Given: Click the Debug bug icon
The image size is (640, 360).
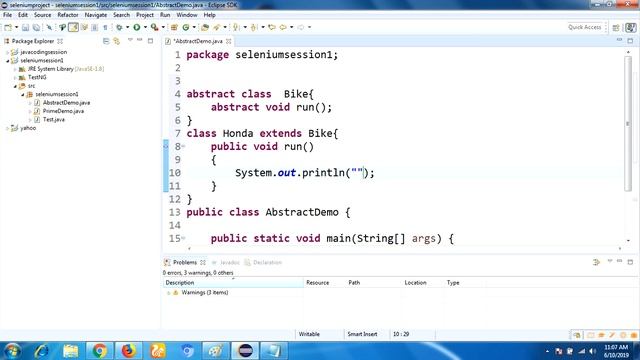Looking at the screenshot, I should click(x=119, y=27).
